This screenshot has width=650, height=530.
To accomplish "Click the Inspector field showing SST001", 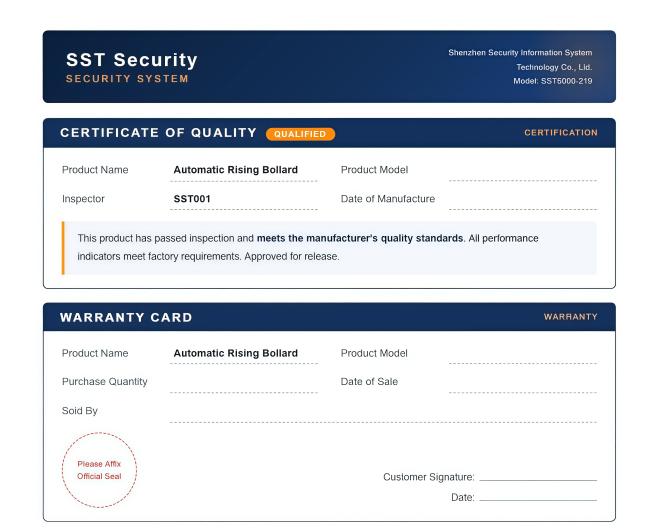I will (x=244, y=200).
